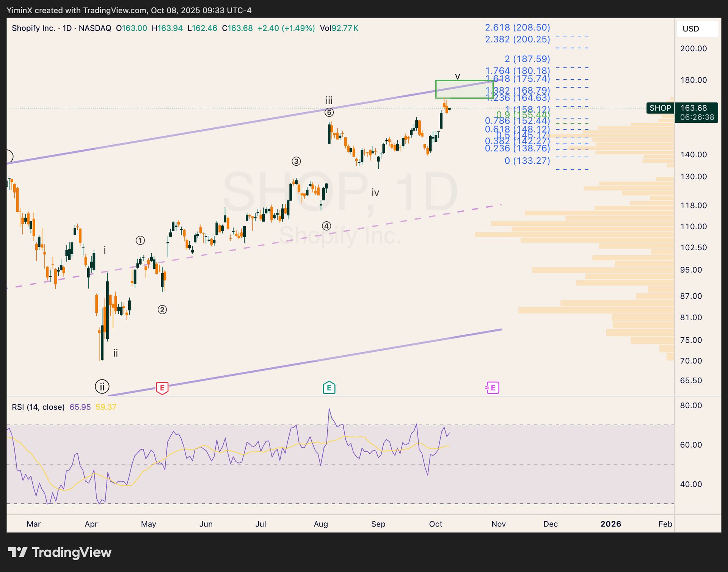Click the TradingView logo

60,552
